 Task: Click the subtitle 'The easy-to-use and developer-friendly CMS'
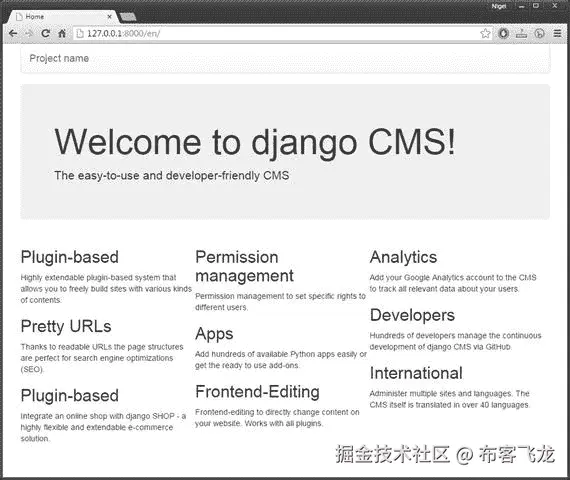coord(172,175)
